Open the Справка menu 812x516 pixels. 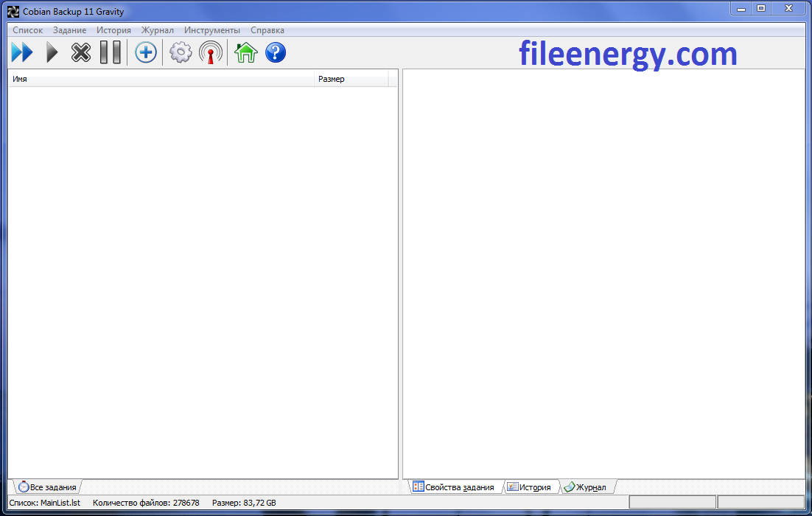tap(267, 30)
